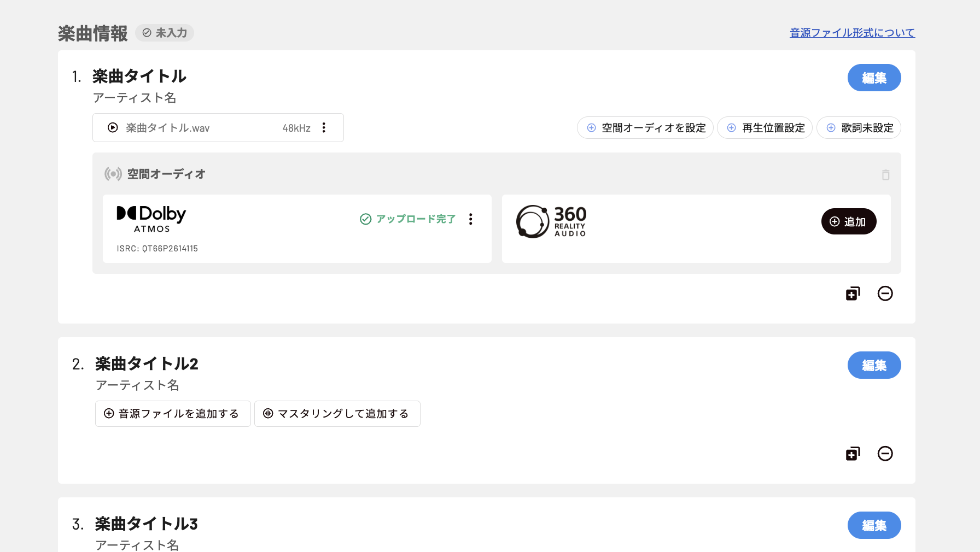Viewport: 980px width, 552px height.
Task: Click マスタリングして追加する for track 2
Action: [337, 414]
